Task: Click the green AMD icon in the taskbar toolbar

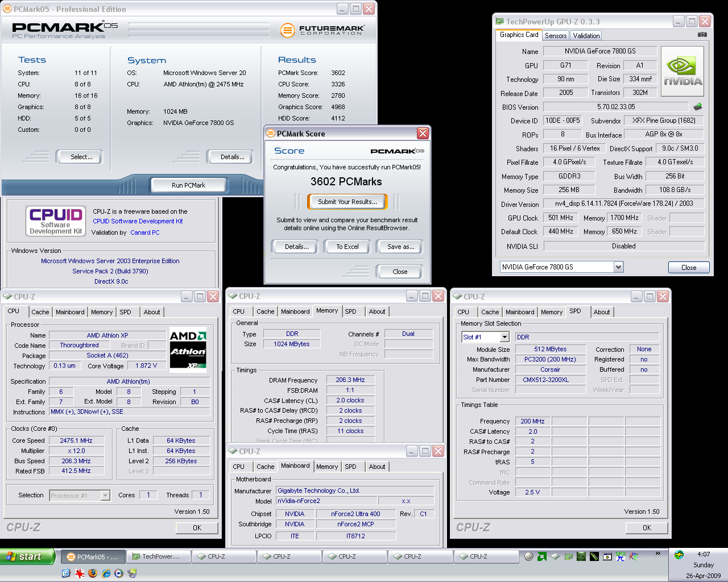Action: (542, 556)
